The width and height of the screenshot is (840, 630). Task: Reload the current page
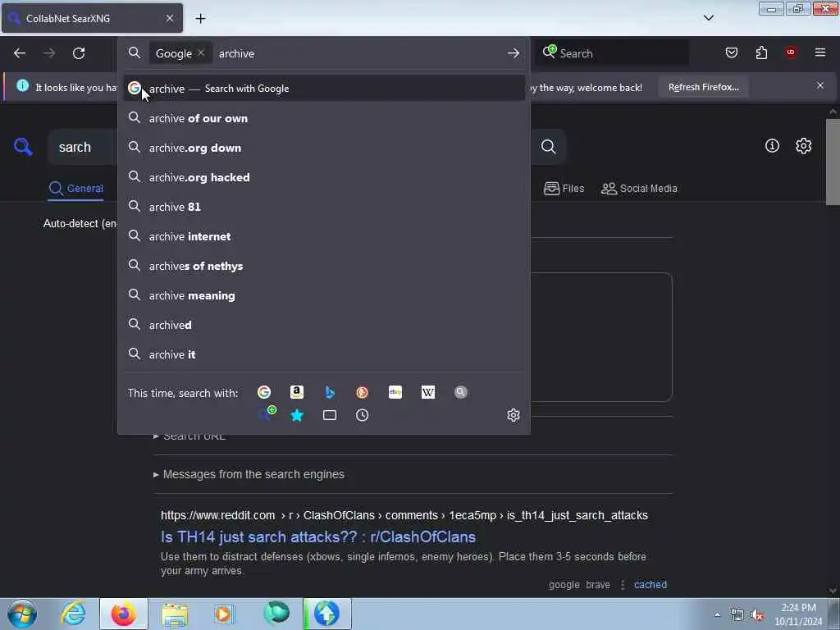click(79, 53)
